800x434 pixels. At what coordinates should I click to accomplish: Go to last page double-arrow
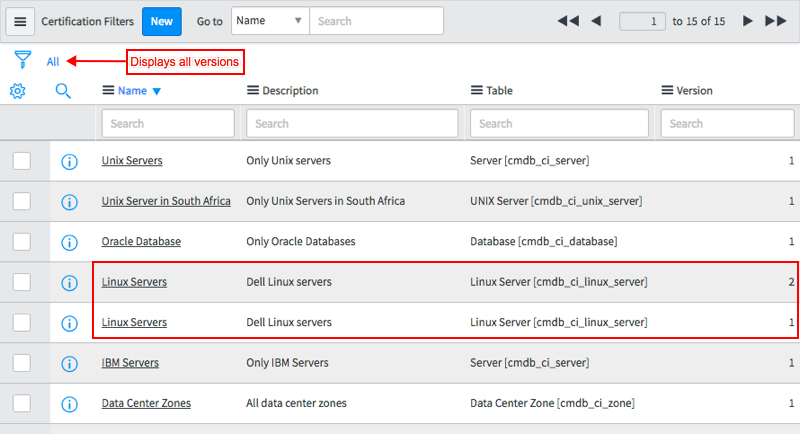[776, 21]
